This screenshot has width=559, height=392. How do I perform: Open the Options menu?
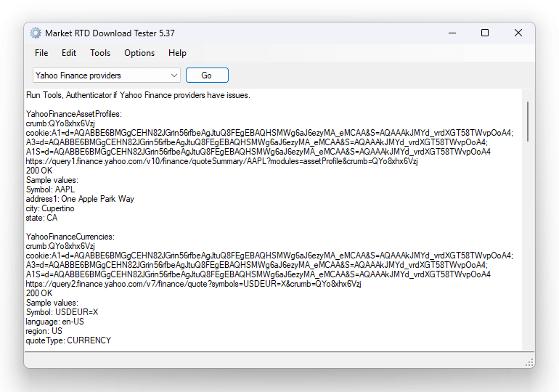139,53
